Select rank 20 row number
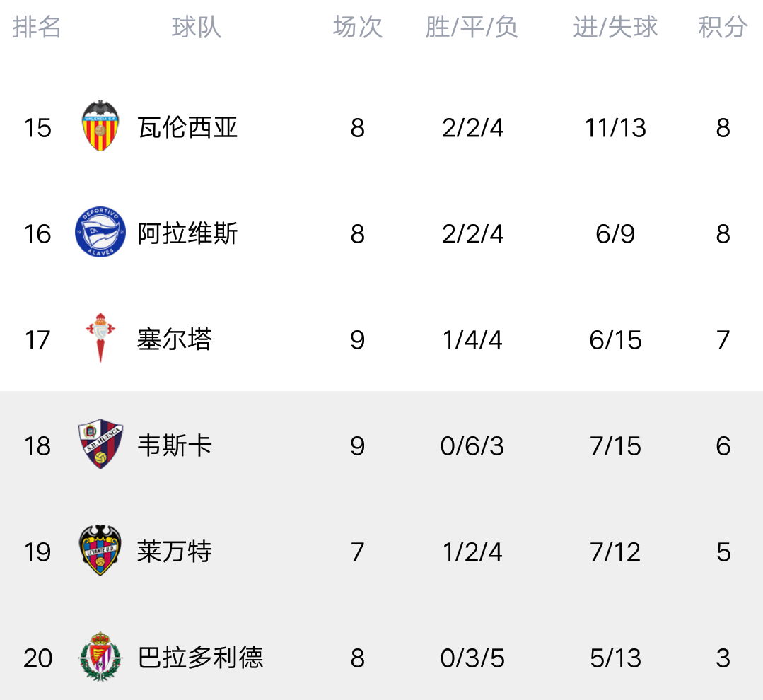This screenshot has width=763, height=700. (x=38, y=658)
